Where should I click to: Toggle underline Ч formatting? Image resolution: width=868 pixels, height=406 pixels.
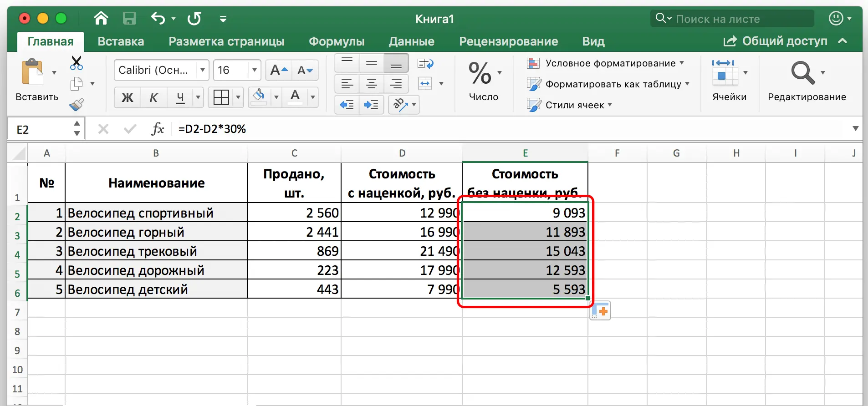tap(180, 97)
